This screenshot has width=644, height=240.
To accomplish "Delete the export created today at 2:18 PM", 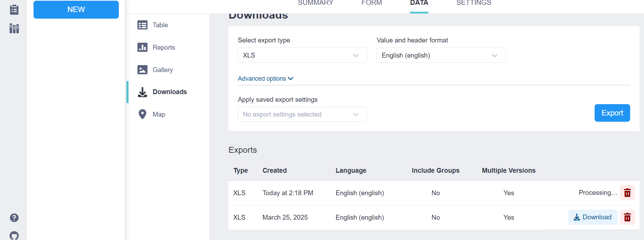I will (x=627, y=193).
